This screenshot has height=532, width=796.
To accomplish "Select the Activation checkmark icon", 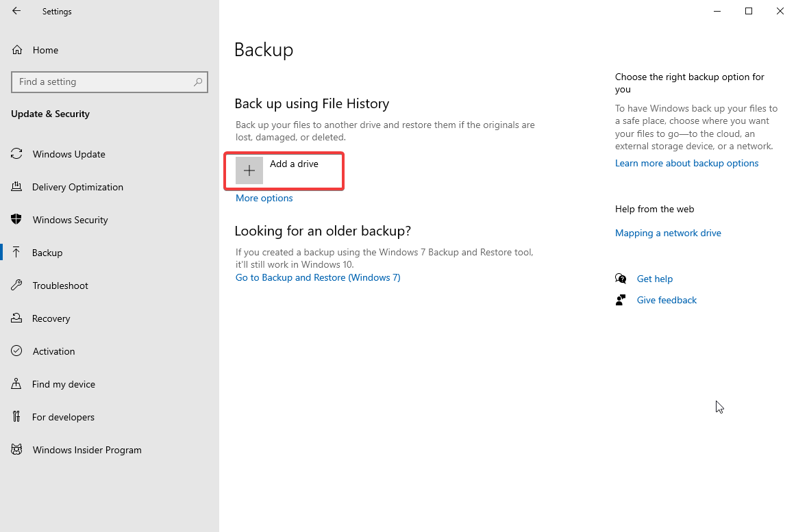I will (16, 351).
